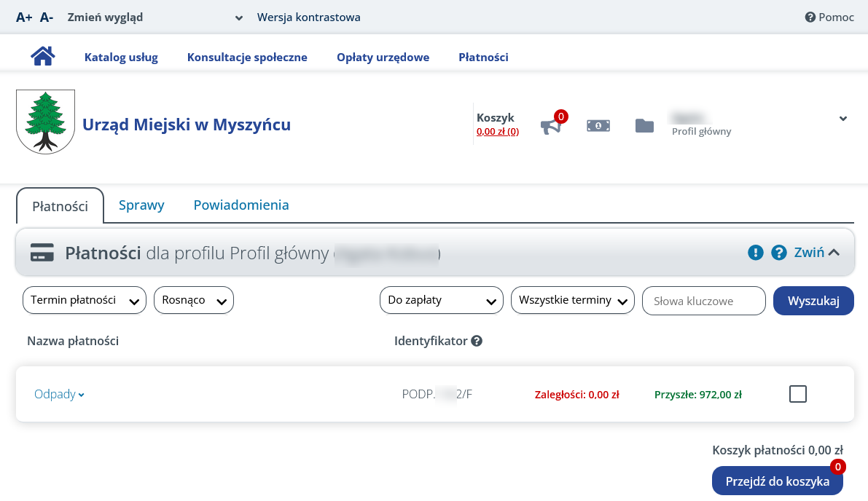
Task: Click the municipal coat of arms logo
Action: pyautogui.click(x=45, y=122)
